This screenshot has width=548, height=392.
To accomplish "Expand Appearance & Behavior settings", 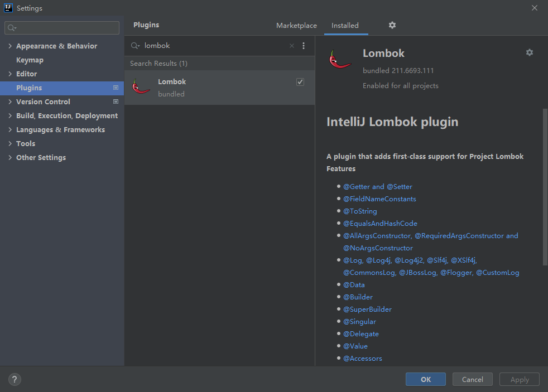I will point(10,46).
